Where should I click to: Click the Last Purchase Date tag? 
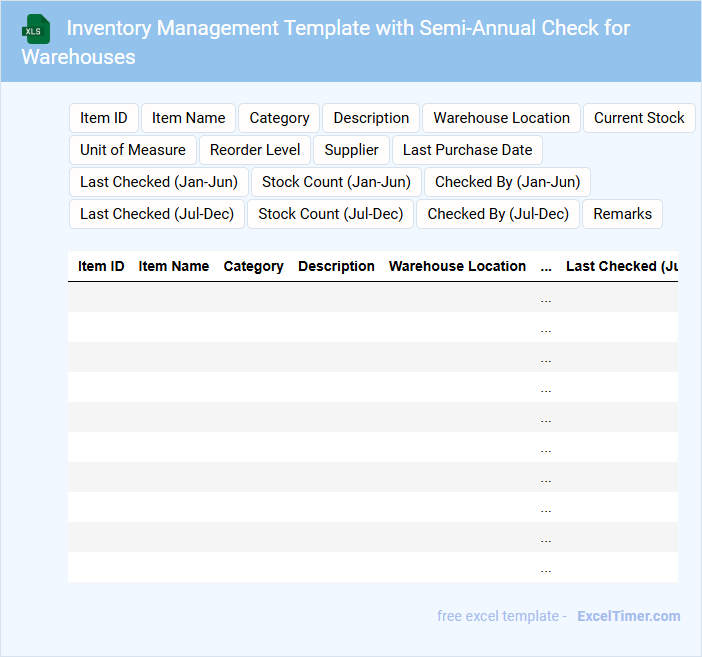click(x=467, y=150)
